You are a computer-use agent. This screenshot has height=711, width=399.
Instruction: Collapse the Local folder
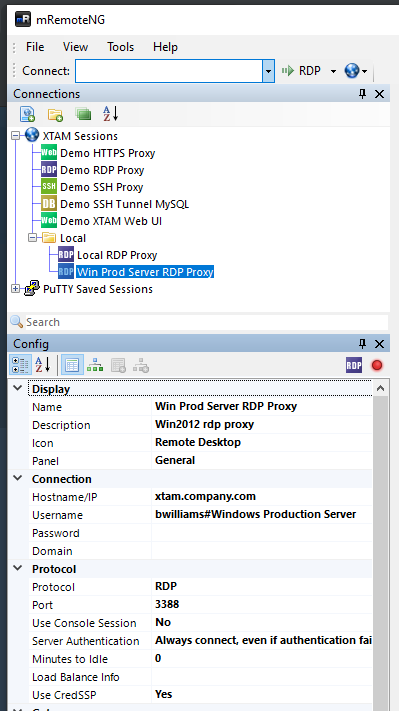32,238
